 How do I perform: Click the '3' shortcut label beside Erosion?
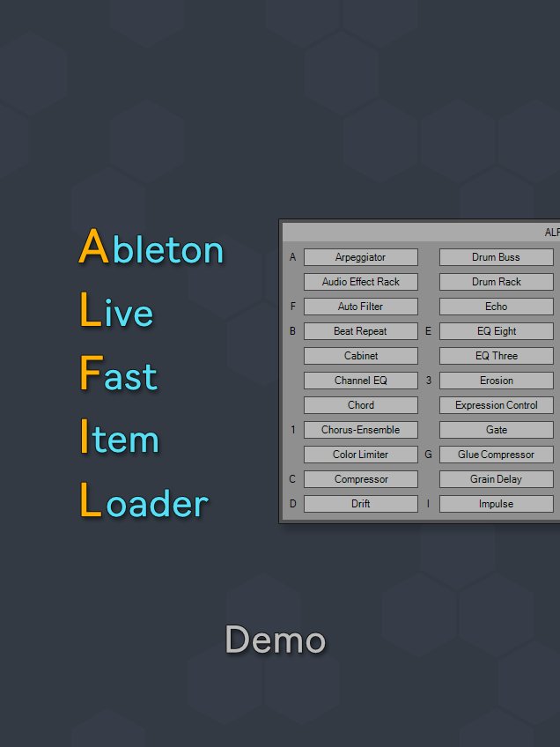pos(428,381)
